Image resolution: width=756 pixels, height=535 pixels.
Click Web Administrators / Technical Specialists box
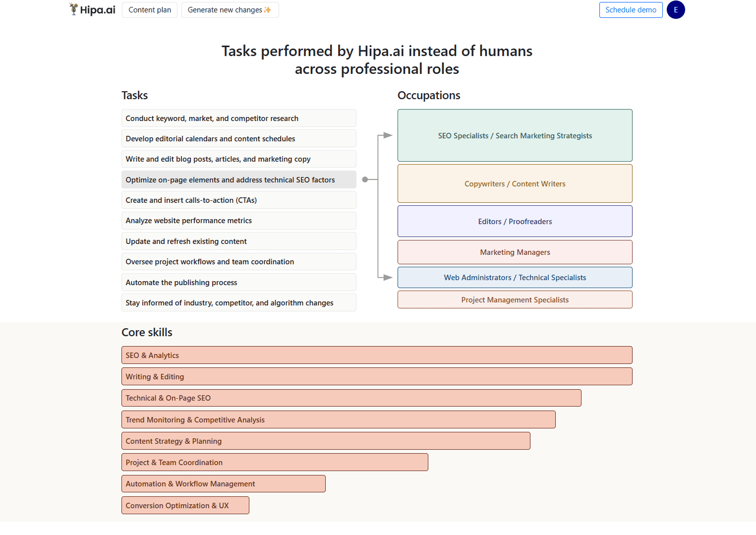click(515, 278)
